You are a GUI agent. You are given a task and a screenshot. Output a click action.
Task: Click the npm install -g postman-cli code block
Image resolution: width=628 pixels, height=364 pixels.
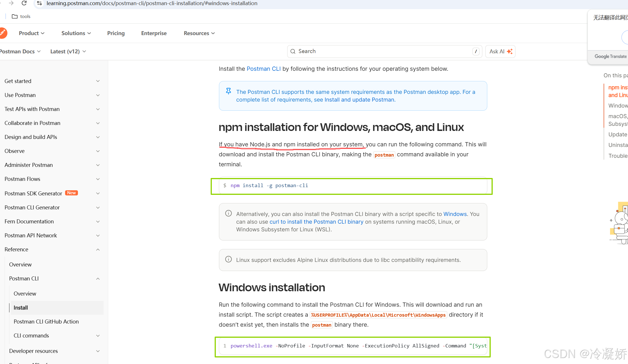coord(353,186)
